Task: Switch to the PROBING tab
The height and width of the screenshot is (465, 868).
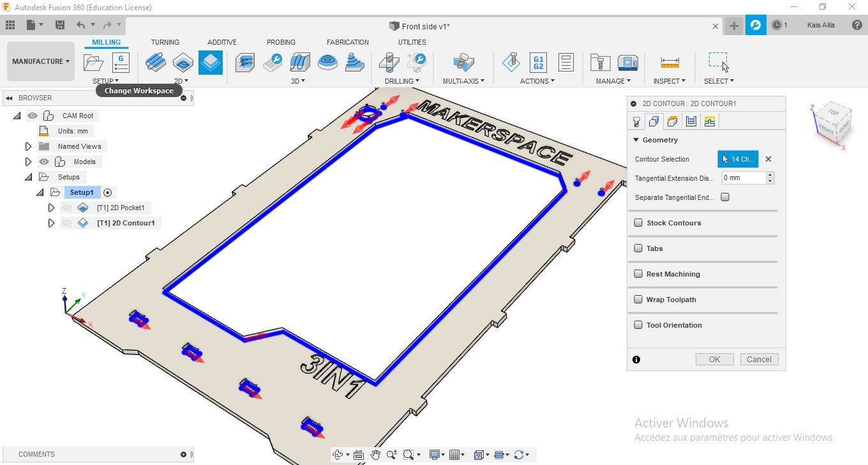Action: [x=281, y=42]
